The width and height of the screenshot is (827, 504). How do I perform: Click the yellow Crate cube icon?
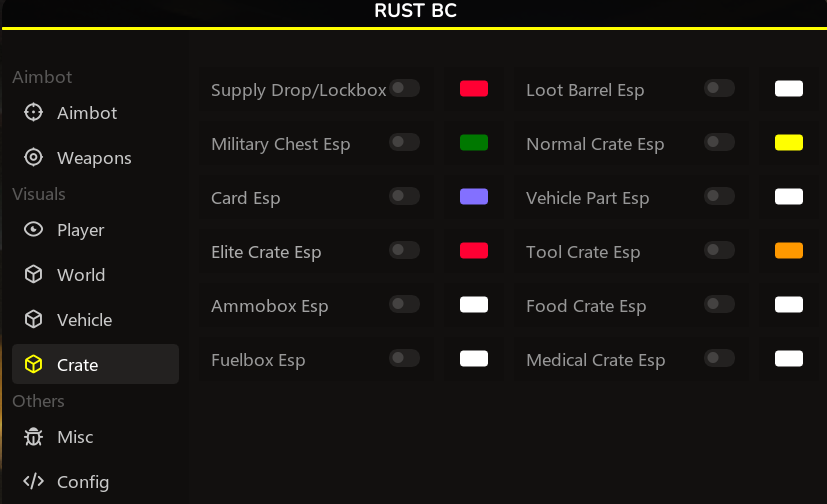pyautogui.click(x=34, y=364)
